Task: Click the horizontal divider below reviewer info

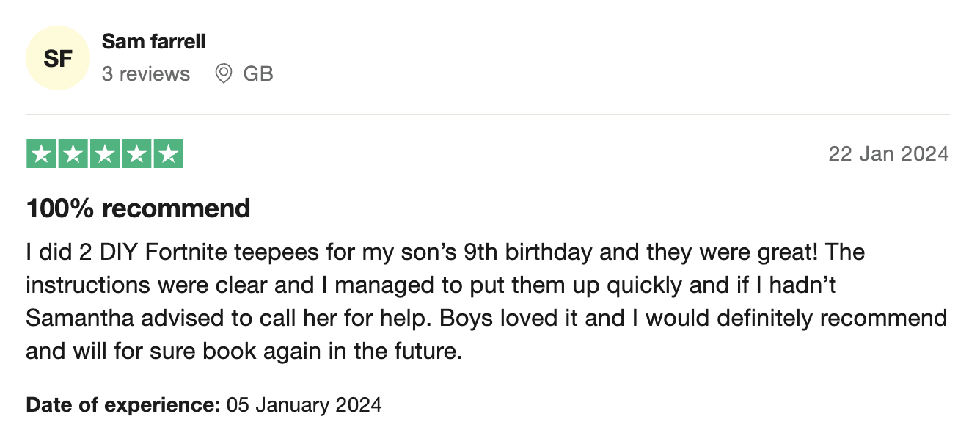Action: tap(488, 114)
